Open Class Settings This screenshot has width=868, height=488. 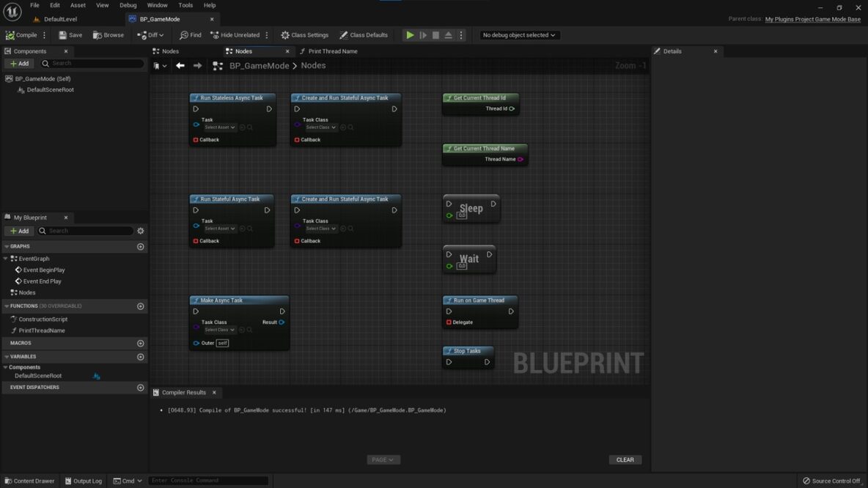click(305, 34)
